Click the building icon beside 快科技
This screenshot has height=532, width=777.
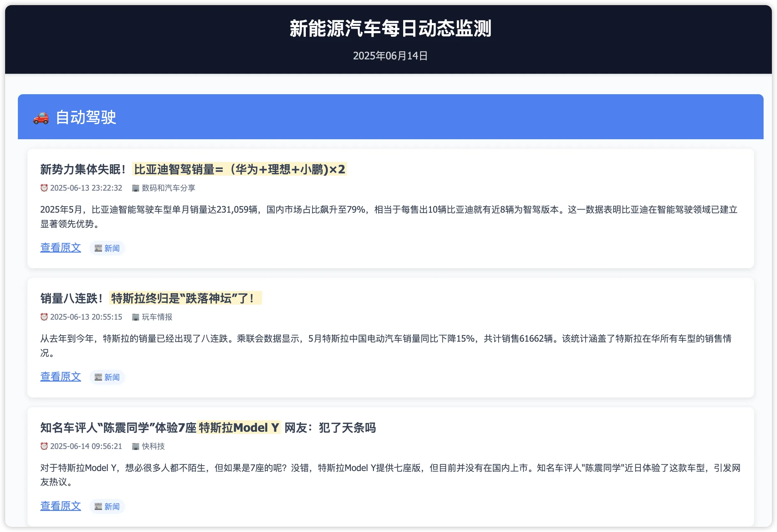click(135, 446)
